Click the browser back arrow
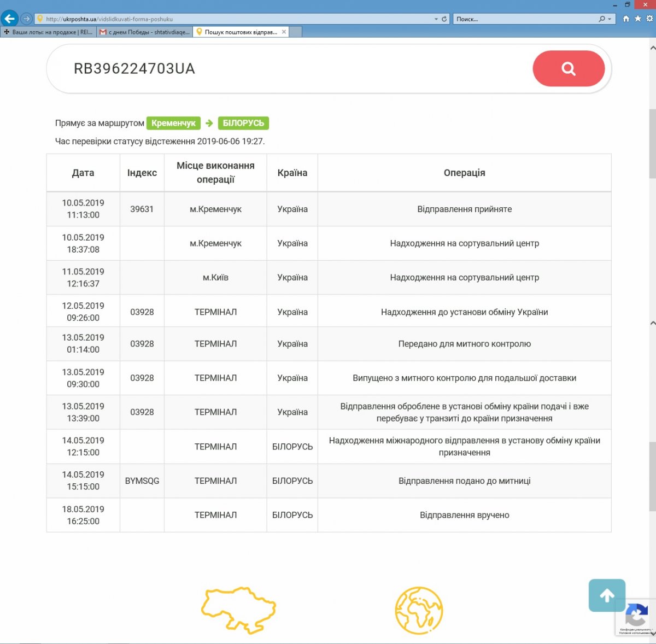This screenshot has height=644, width=656. (x=9, y=19)
